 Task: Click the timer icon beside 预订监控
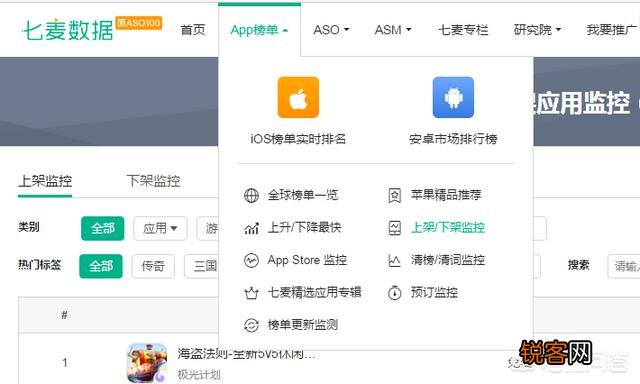click(394, 293)
